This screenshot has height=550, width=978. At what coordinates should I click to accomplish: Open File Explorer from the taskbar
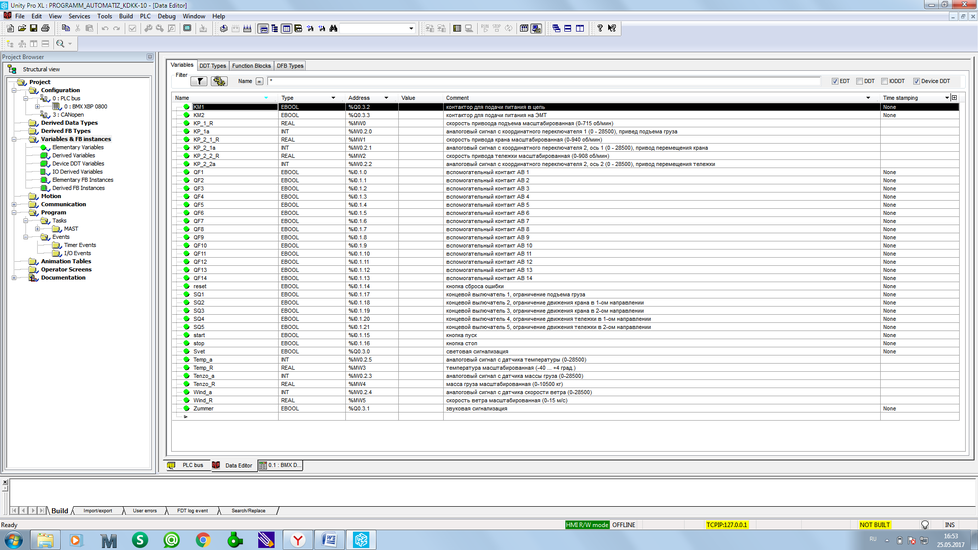[x=45, y=540]
